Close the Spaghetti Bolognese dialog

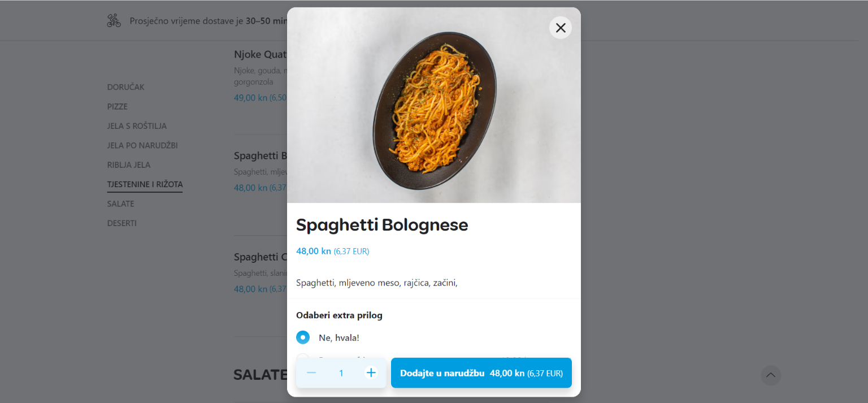click(560, 28)
